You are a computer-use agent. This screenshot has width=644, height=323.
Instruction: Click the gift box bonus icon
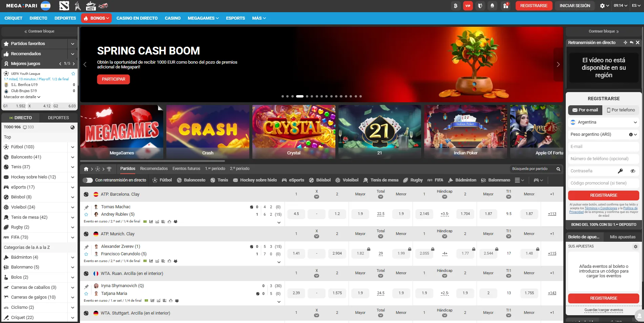(x=505, y=6)
